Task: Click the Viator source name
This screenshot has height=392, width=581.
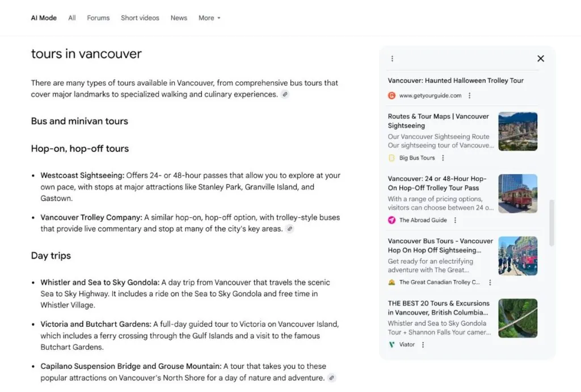Action: [x=407, y=344]
